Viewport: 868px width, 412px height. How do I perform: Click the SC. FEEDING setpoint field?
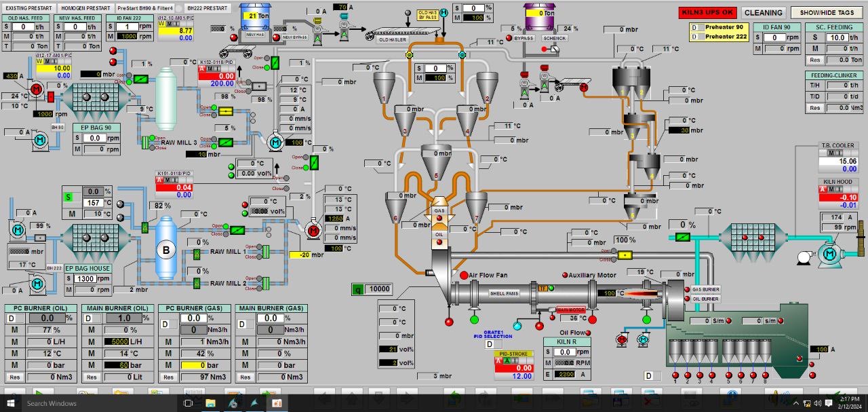point(838,38)
